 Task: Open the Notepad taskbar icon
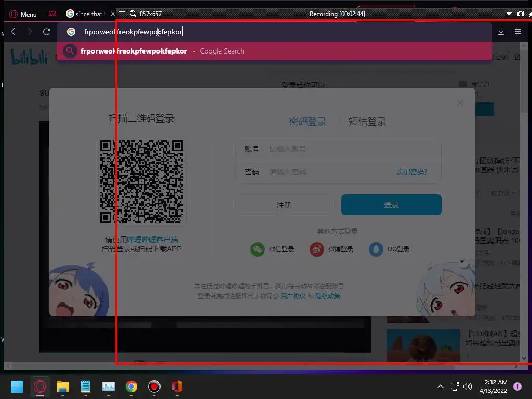coord(86,387)
